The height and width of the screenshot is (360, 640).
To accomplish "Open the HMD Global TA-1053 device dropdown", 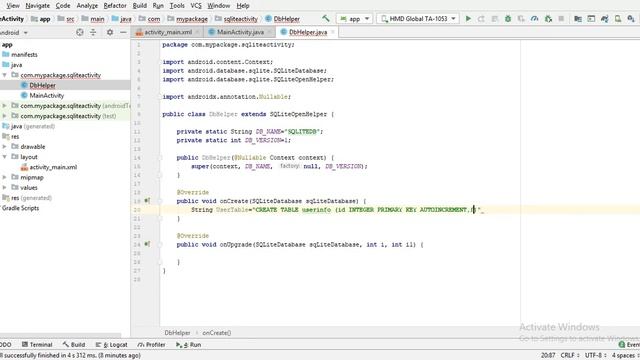I will 418,19.
